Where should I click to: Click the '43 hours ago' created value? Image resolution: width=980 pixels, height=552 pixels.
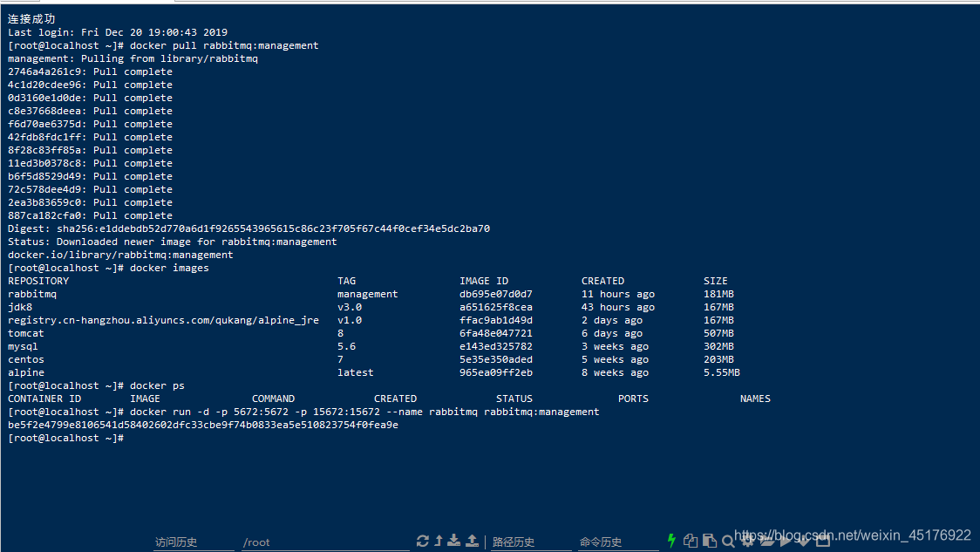pos(618,308)
